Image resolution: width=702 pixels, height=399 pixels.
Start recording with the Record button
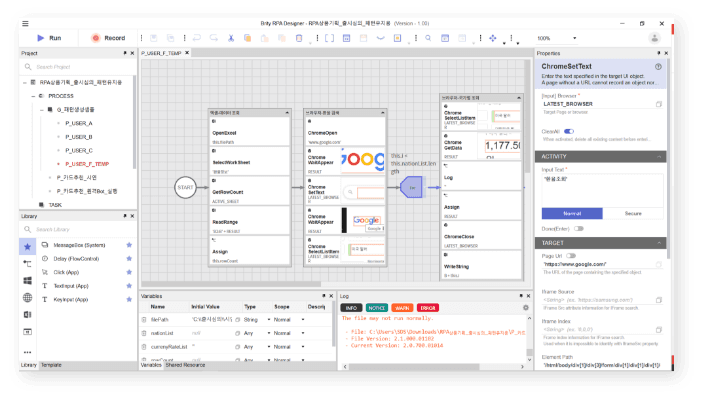pyautogui.click(x=108, y=38)
